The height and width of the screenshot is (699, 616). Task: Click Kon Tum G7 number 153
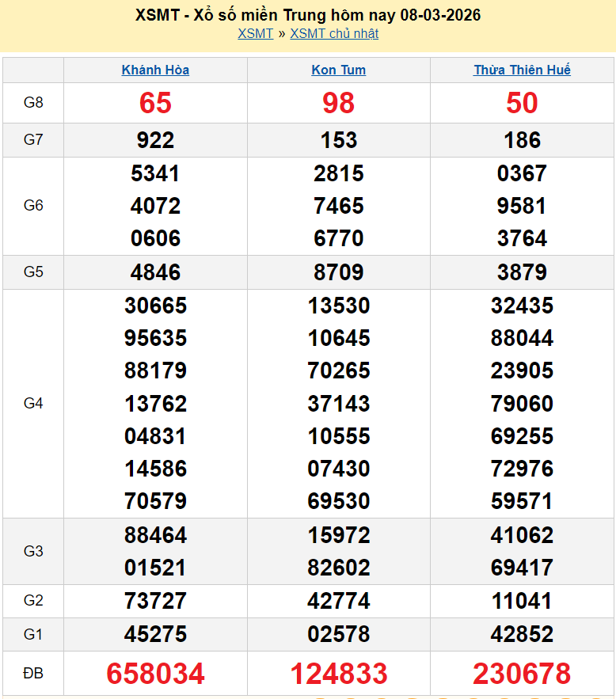339,140
